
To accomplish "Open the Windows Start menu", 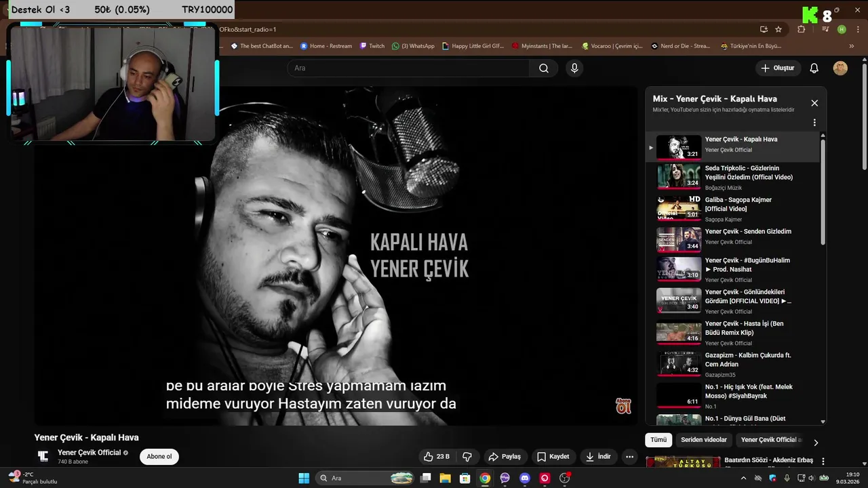I will click(x=304, y=478).
